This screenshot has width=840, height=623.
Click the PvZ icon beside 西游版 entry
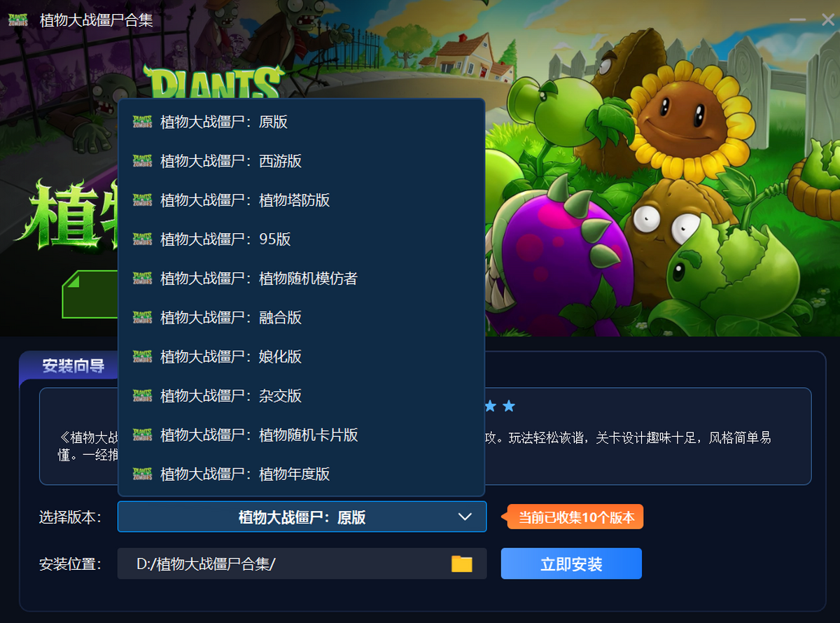coord(143,161)
